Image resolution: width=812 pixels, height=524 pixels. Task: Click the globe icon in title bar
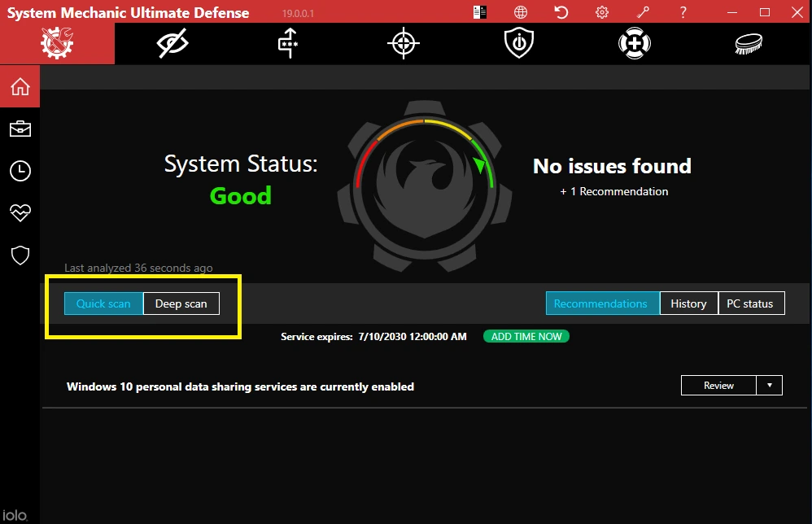coord(521,12)
